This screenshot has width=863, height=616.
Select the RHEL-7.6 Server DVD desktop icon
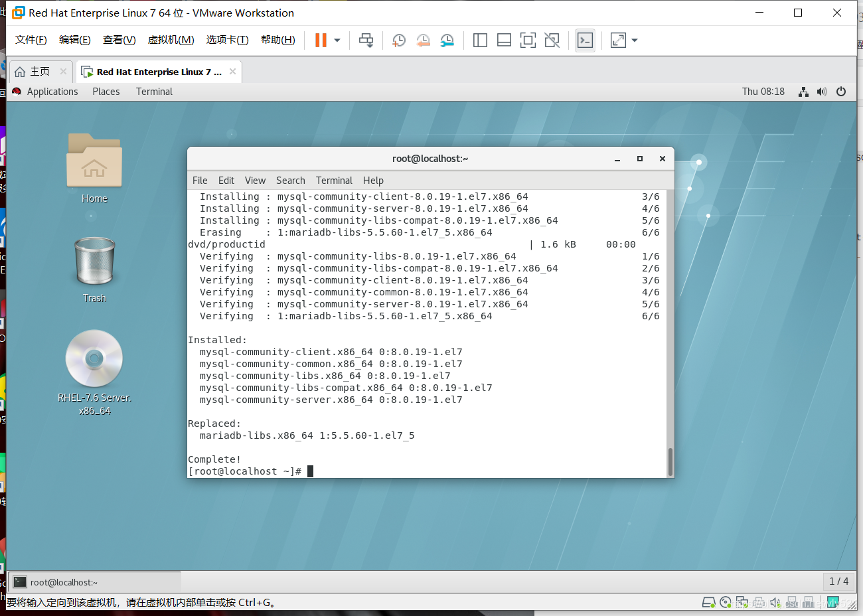point(94,373)
